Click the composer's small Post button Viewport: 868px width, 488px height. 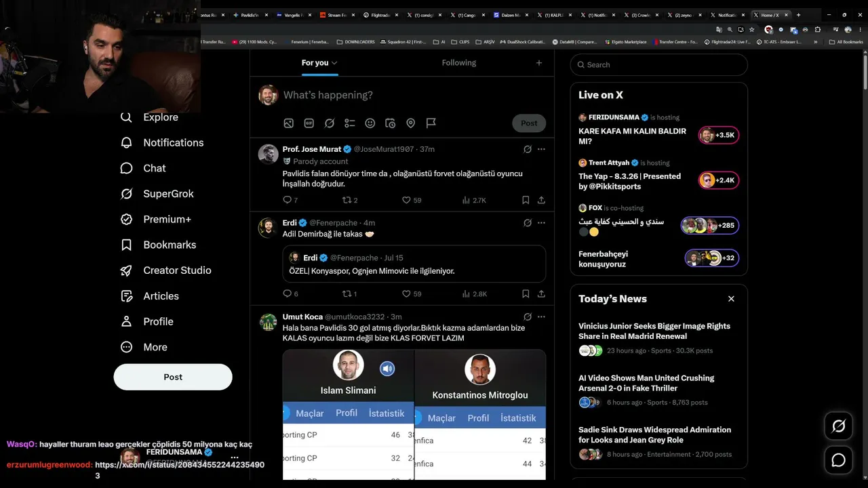(529, 123)
